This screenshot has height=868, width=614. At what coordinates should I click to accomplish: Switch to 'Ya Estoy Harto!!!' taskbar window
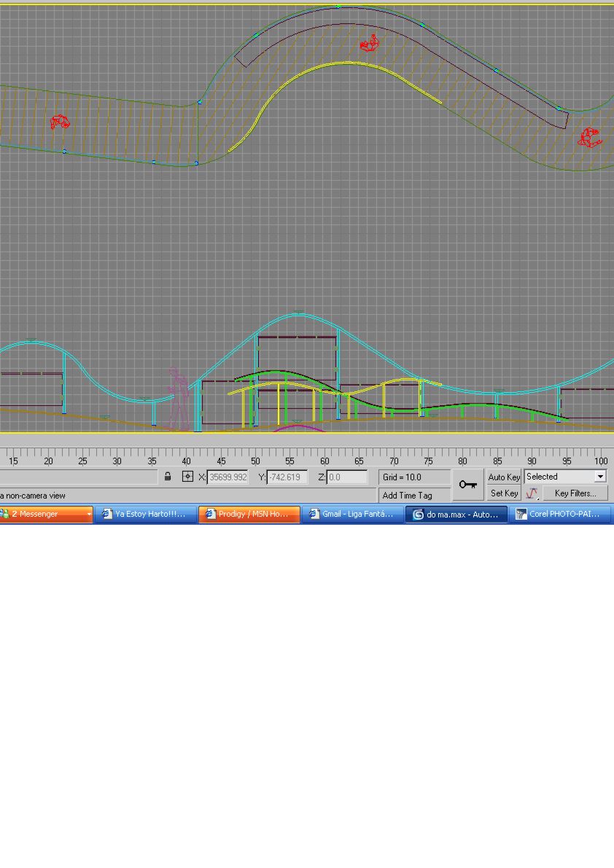[x=146, y=515]
